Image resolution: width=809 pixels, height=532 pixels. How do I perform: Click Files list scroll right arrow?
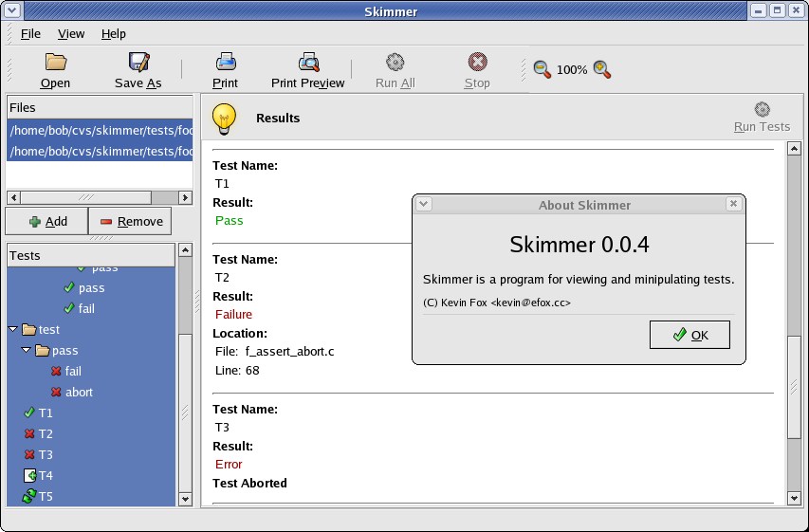(185, 197)
